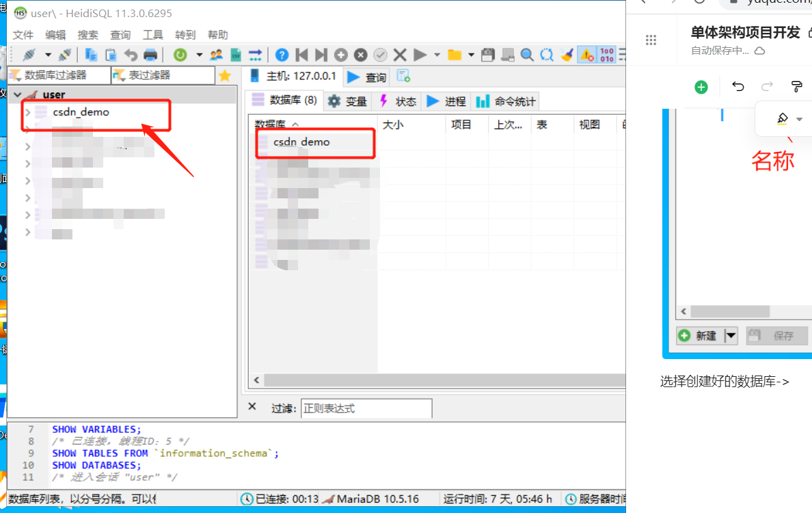The height and width of the screenshot is (513, 812).
Task: Select the 进程 tab
Action: [447, 101]
